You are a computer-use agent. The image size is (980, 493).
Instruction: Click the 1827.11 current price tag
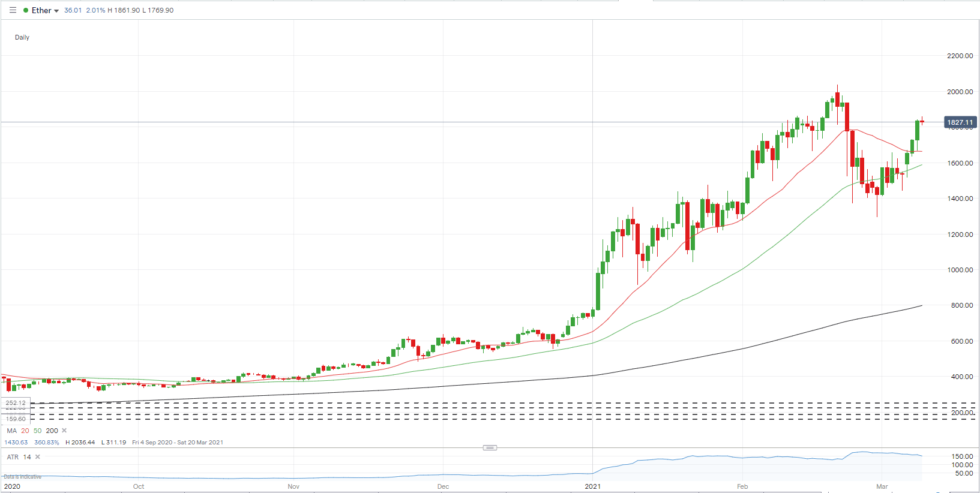960,122
